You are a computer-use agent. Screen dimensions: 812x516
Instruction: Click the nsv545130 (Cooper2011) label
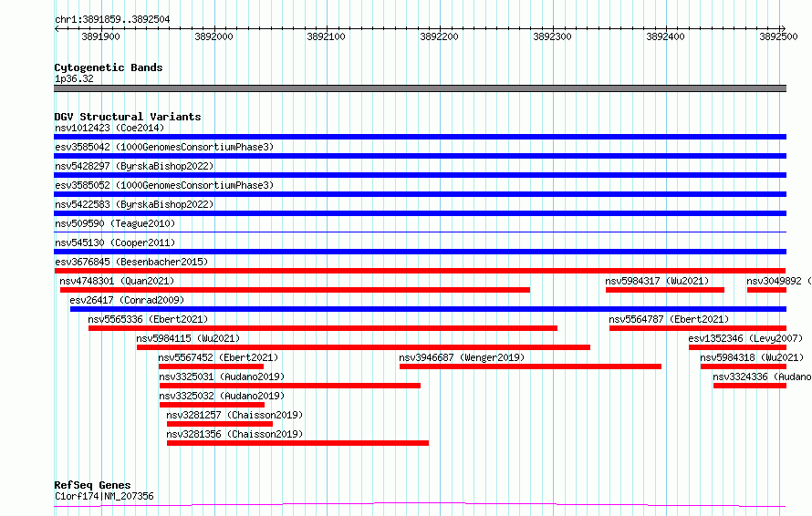coord(115,243)
